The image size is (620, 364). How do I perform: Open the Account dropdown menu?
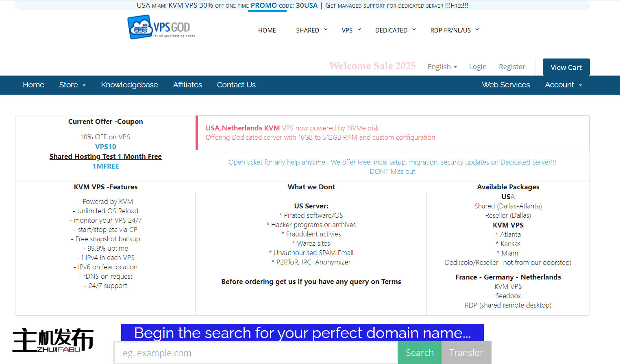563,85
